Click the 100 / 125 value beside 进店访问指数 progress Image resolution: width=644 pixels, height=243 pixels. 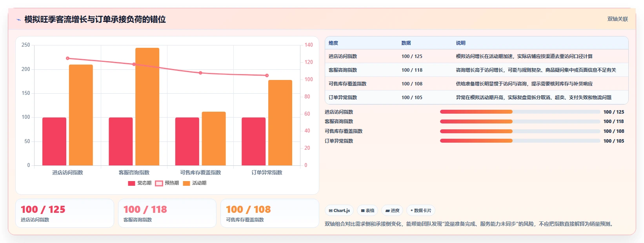tap(614, 112)
